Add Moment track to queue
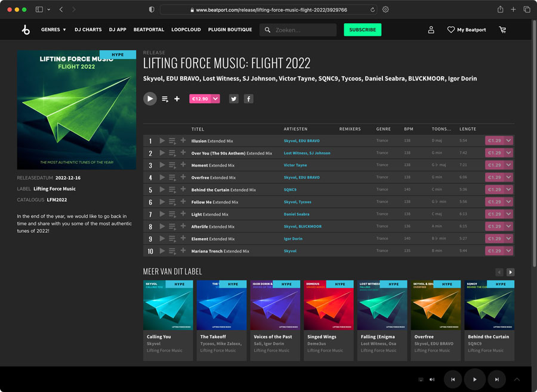The image size is (537, 392). [x=172, y=165]
